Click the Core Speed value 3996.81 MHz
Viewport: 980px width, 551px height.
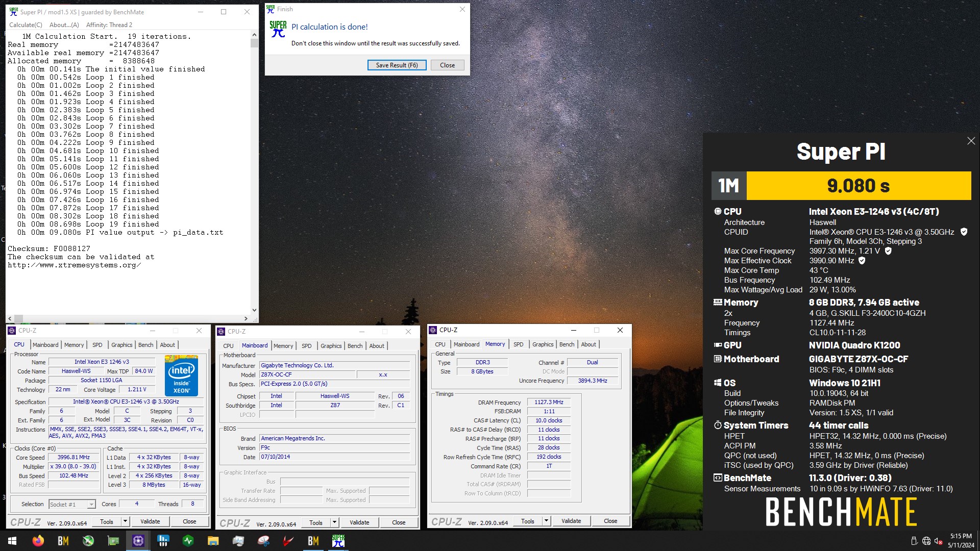73,457
